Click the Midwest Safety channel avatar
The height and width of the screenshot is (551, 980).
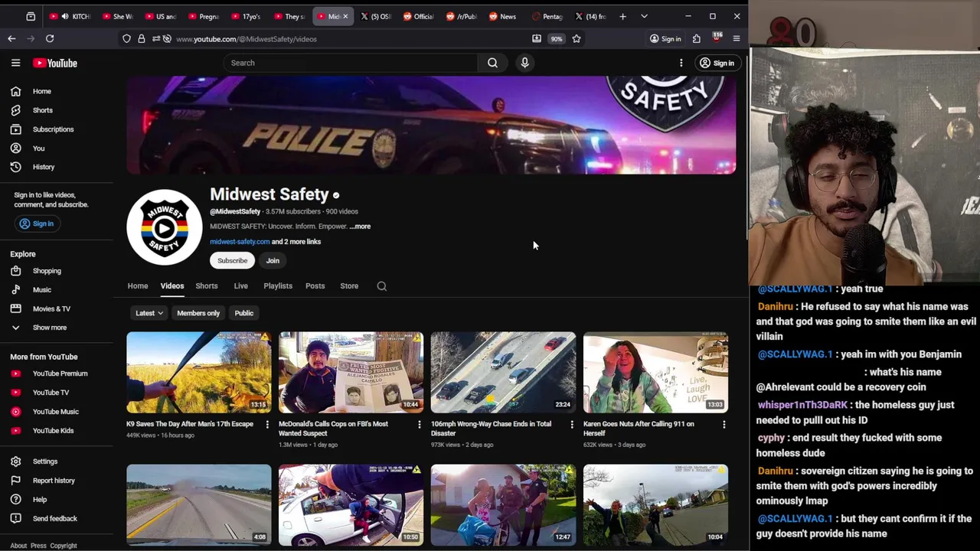(x=164, y=227)
